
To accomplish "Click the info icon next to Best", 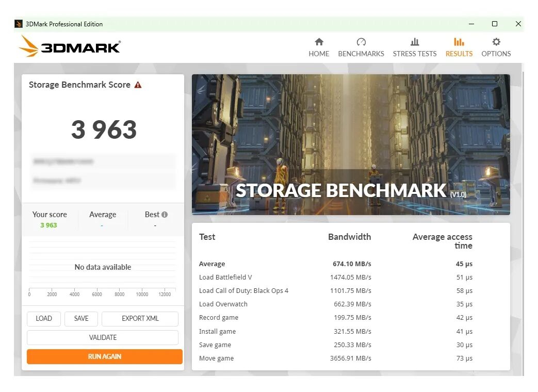I will pos(165,215).
